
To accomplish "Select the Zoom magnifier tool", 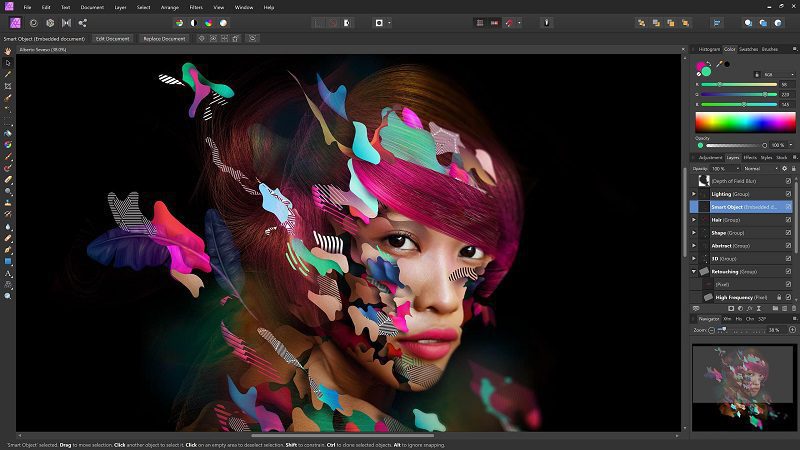I will tap(8, 296).
